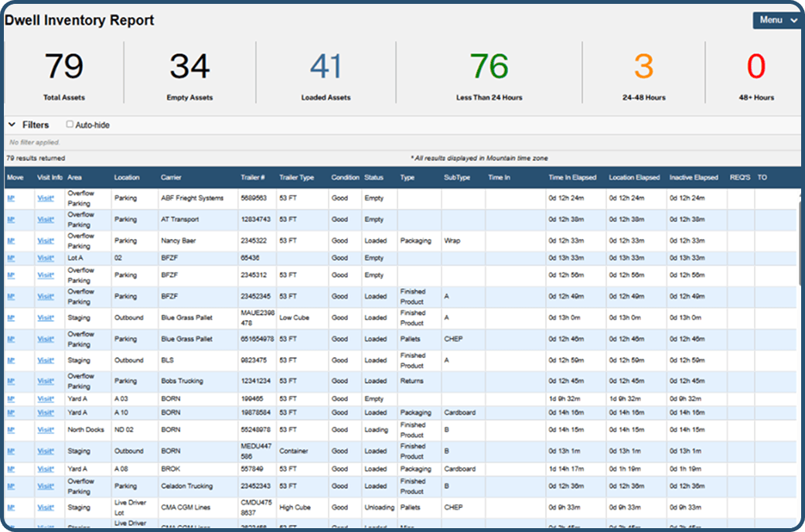Sort by the Trailer # column header

253,177
